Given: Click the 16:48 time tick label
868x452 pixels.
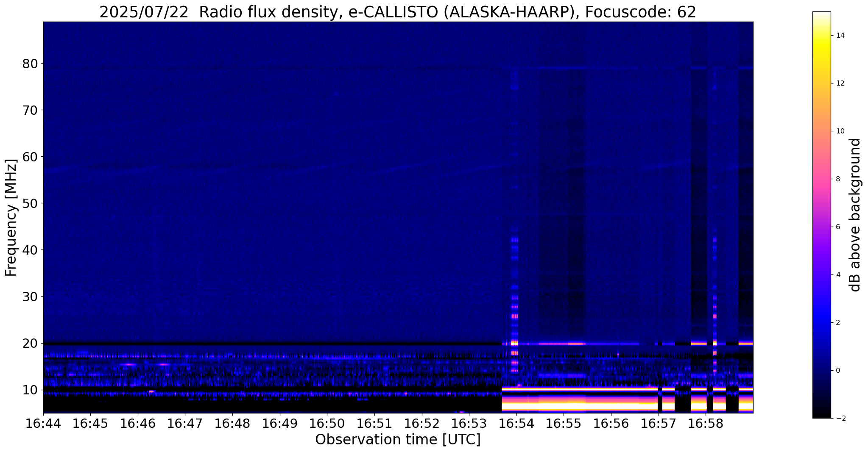Looking at the screenshot, I should point(232,424).
